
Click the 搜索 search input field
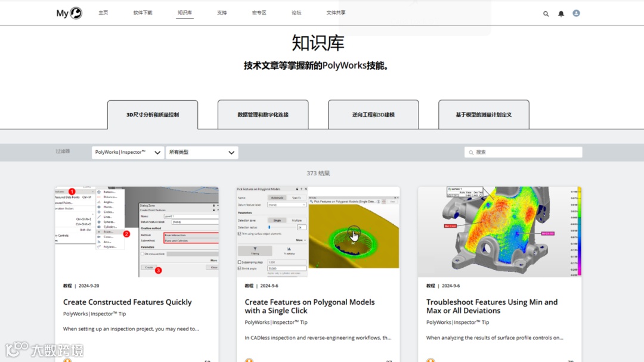click(524, 153)
